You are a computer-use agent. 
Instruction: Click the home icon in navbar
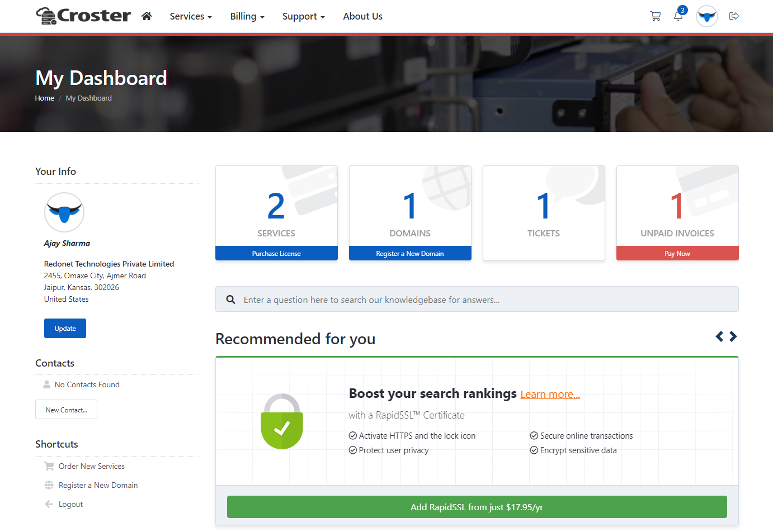pos(147,16)
